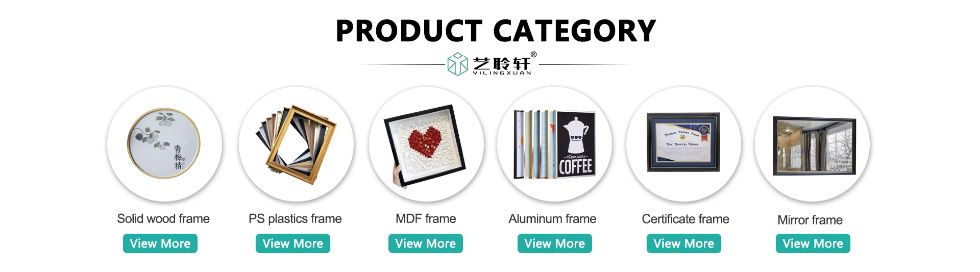
Task: Open the Coffee poster Aluminum frame image
Action: 554,143
